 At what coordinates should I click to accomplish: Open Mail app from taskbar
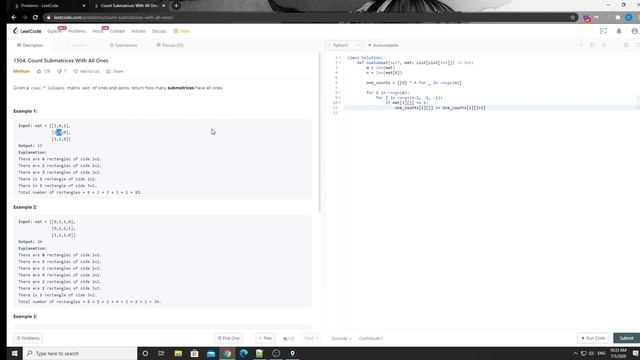pyautogui.click(x=211, y=353)
